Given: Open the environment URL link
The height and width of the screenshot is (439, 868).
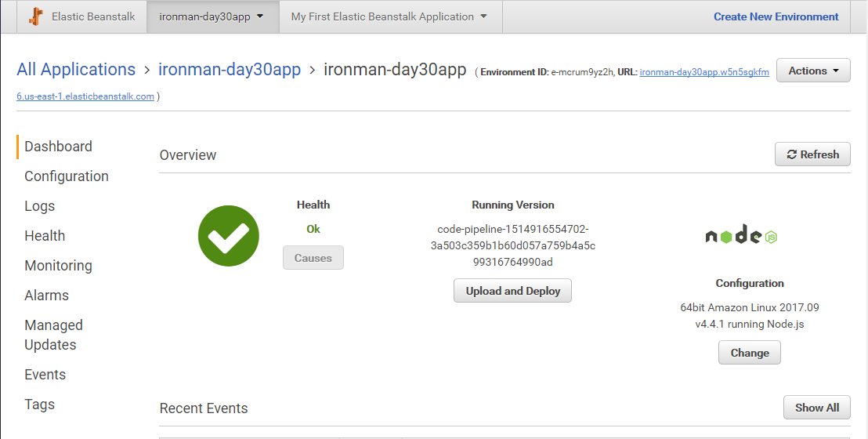Looking at the screenshot, I should click(703, 72).
